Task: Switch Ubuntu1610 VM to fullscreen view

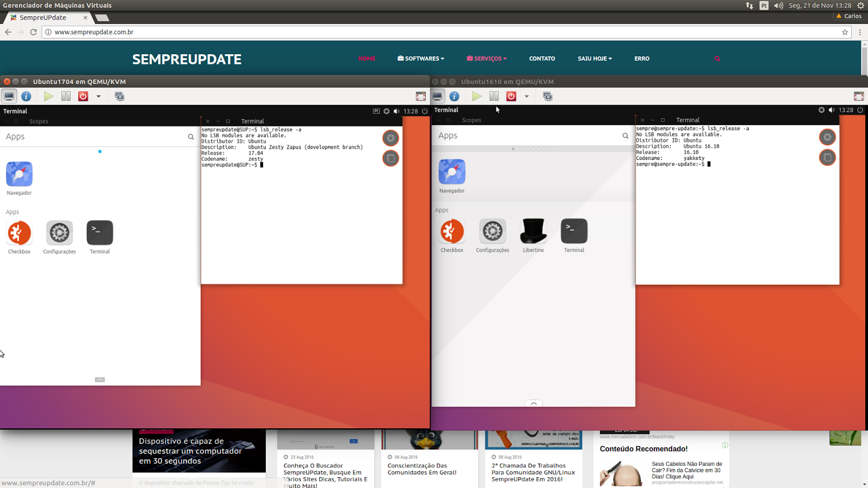Action: click(859, 97)
